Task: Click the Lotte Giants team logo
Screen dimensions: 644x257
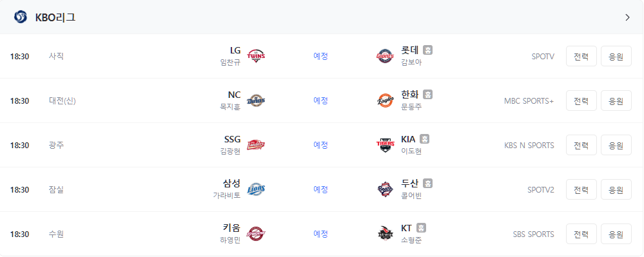Action: [x=385, y=56]
